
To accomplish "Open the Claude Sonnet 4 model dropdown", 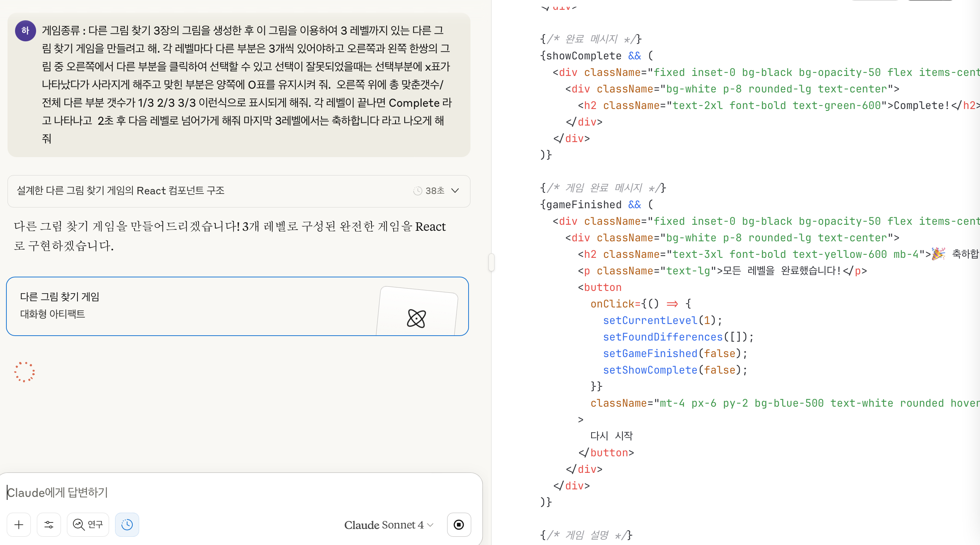I will click(388, 525).
